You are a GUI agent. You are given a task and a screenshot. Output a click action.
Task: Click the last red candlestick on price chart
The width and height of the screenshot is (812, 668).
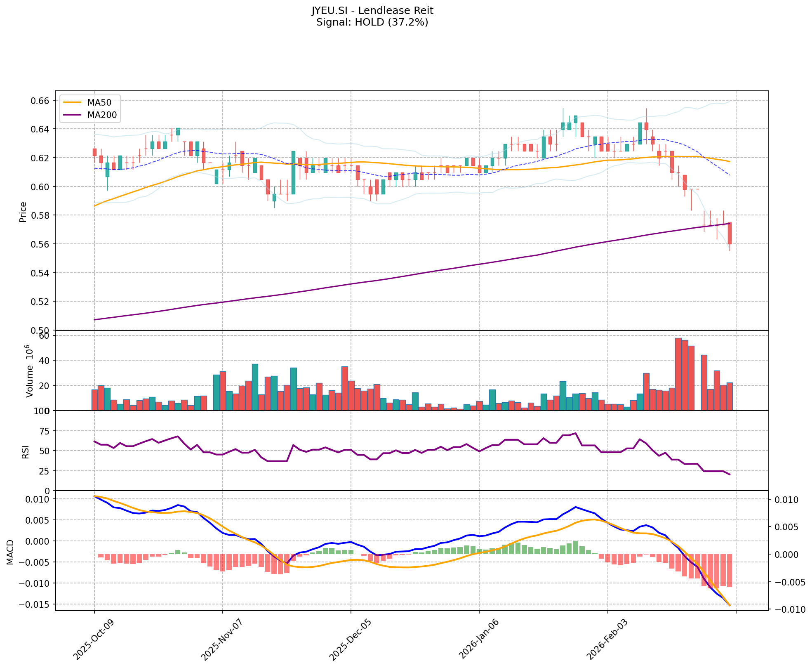[x=730, y=234]
